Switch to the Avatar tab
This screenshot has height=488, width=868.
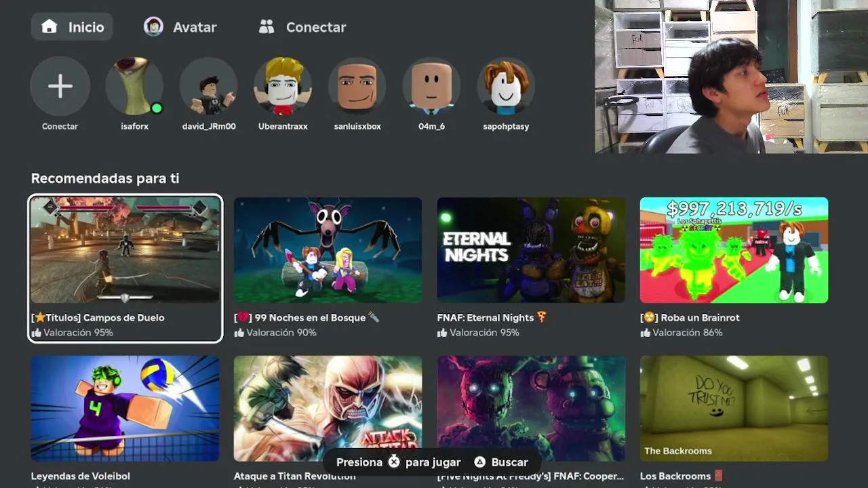pos(180,27)
